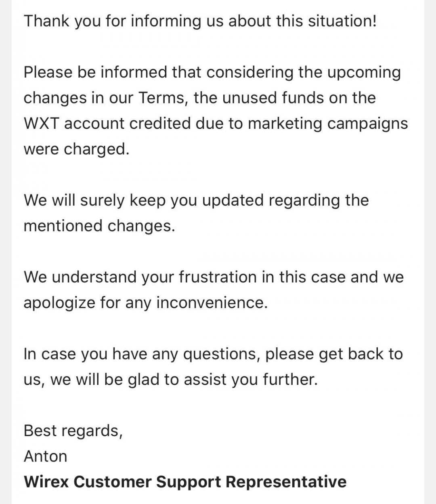Click the 'Best regards,' closing line
The height and width of the screenshot is (504, 436).
[x=73, y=430]
